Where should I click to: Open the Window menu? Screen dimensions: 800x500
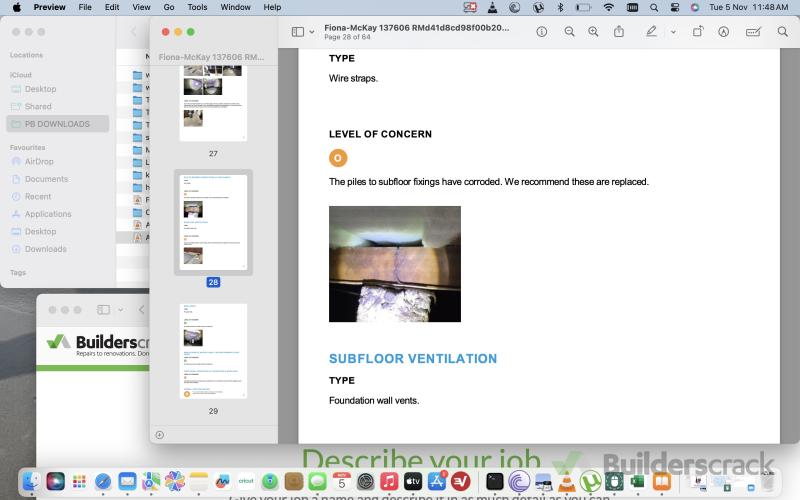235,7
